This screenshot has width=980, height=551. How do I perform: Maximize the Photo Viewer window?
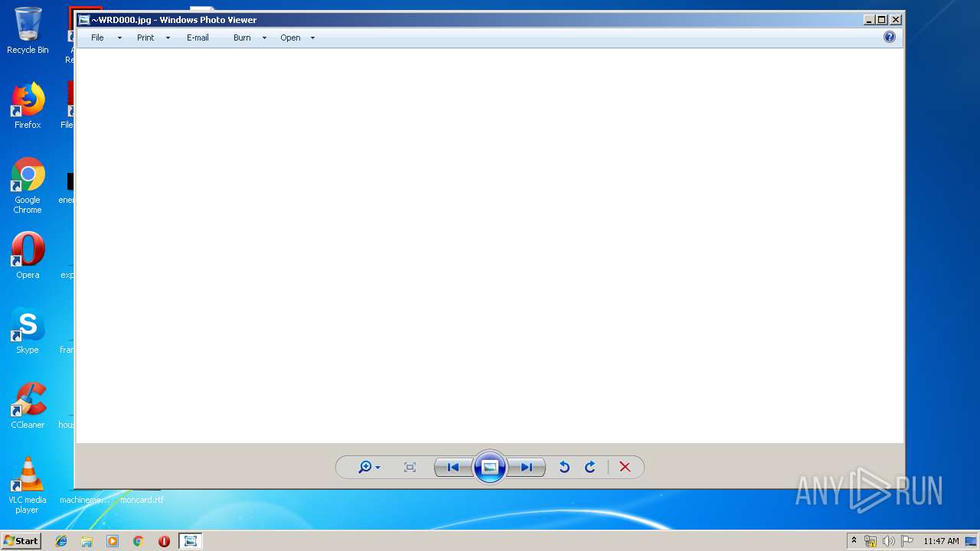pyautogui.click(x=882, y=20)
